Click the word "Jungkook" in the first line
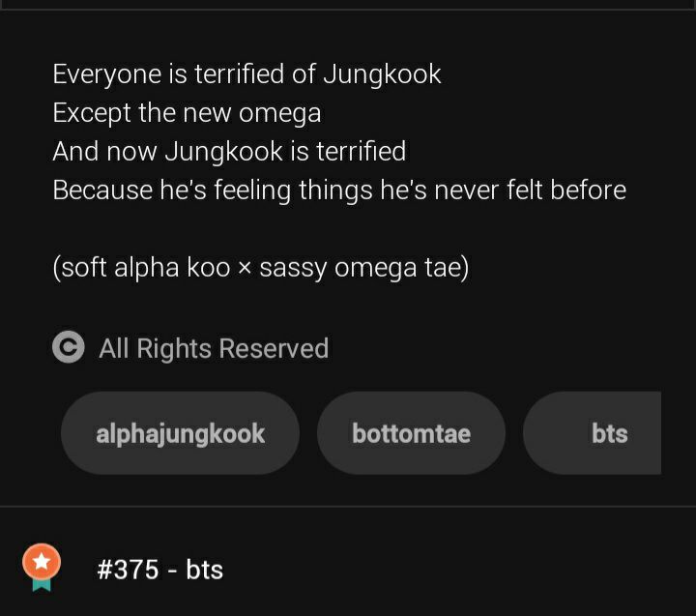The image size is (696, 616). (x=382, y=74)
